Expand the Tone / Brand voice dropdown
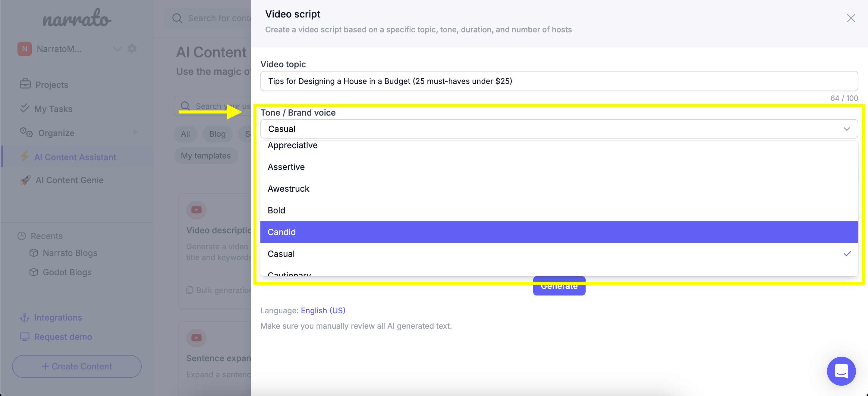This screenshot has height=396, width=868. tap(847, 129)
